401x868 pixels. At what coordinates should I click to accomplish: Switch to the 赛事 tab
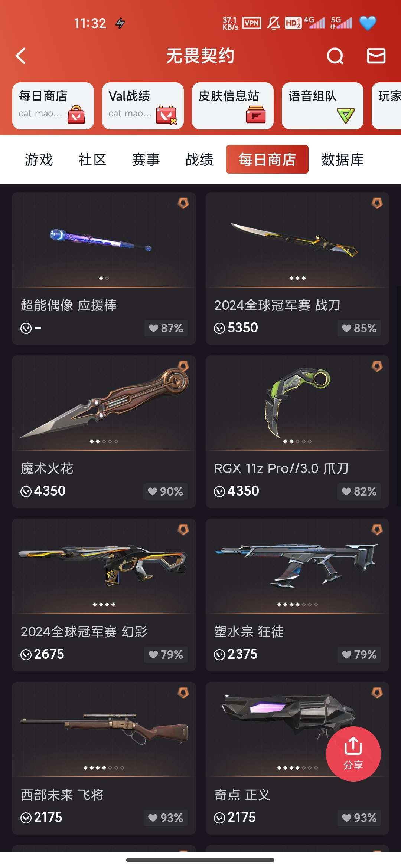pos(146,160)
